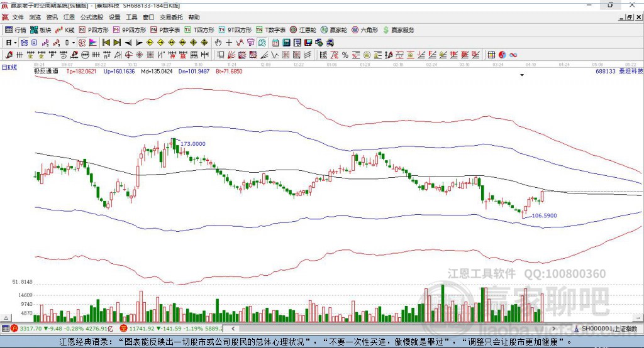Image resolution: width=644 pixels, height=348 pixels.
Task: Expand the candle-type dropdown arrow beside the candle icon
Action: pos(74,43)
